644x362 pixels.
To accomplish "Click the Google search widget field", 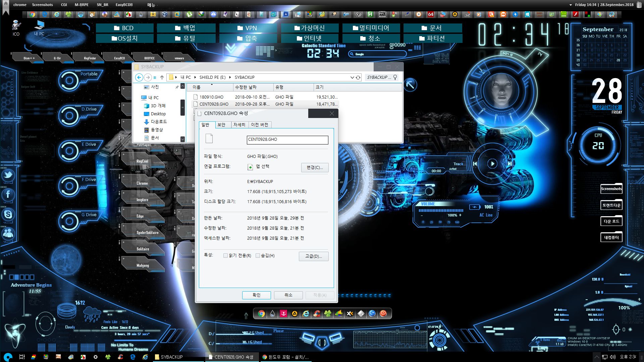I will tap(377, 54).
